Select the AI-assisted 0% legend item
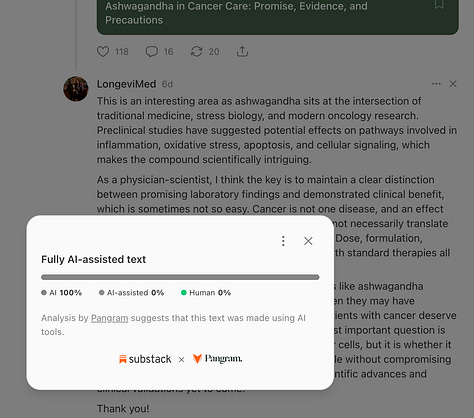The height and width of the screenshot is (418, 474). tap(131, 293)
